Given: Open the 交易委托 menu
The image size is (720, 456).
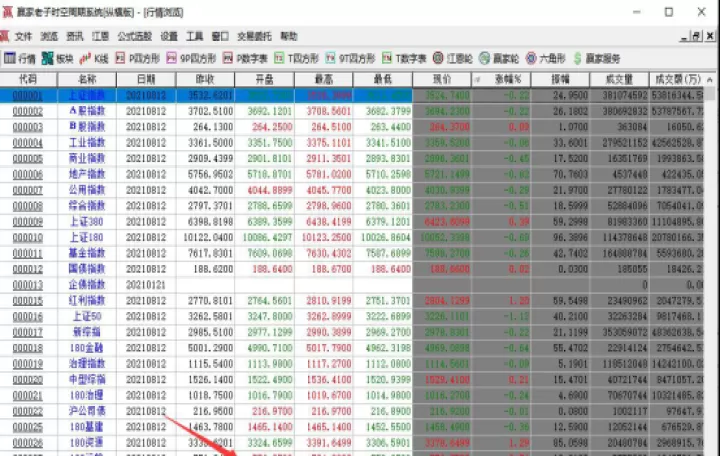Looking at the screenshot, I should [x=254, y=36].
